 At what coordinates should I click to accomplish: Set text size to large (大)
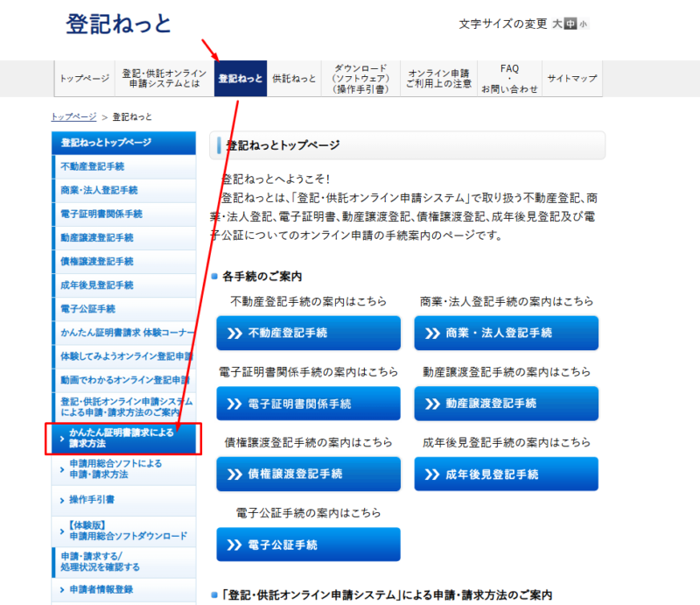(556, 25)
